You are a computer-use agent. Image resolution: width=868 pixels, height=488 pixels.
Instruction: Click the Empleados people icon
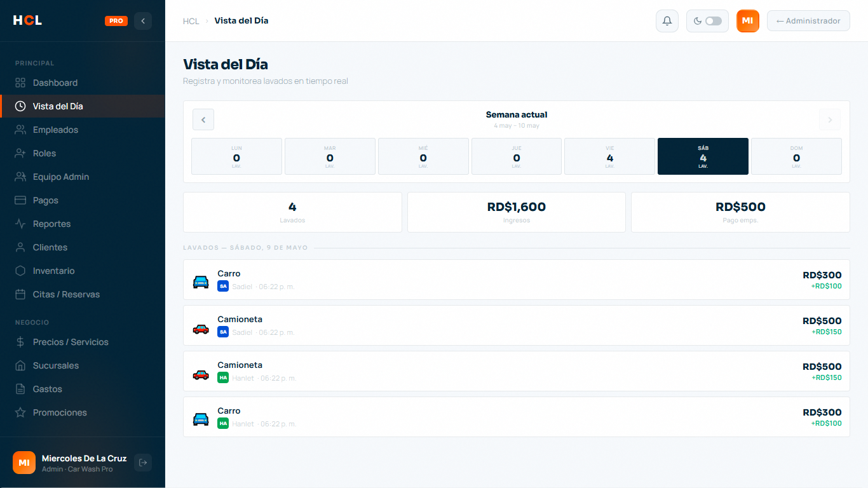click(20, 130)
